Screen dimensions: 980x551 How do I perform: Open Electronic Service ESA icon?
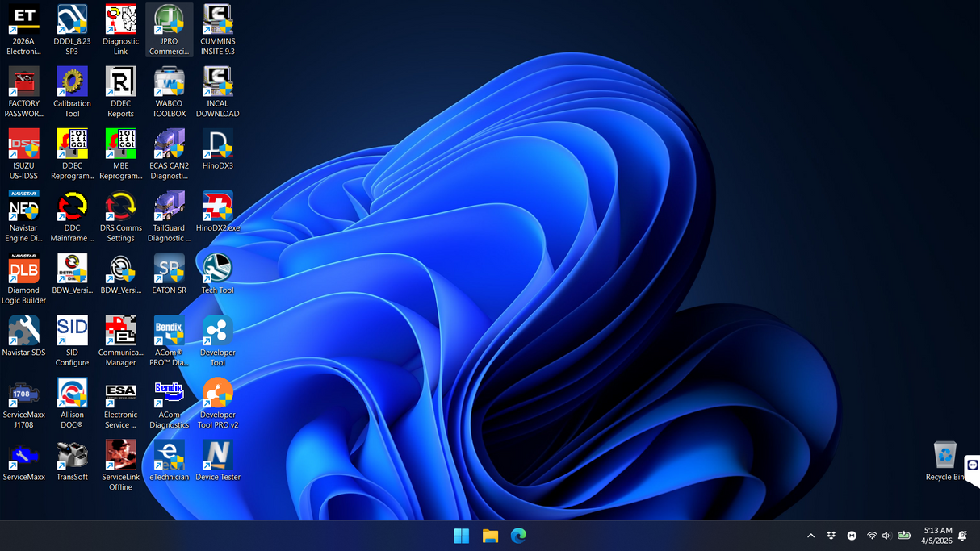(x=120, y=403)
